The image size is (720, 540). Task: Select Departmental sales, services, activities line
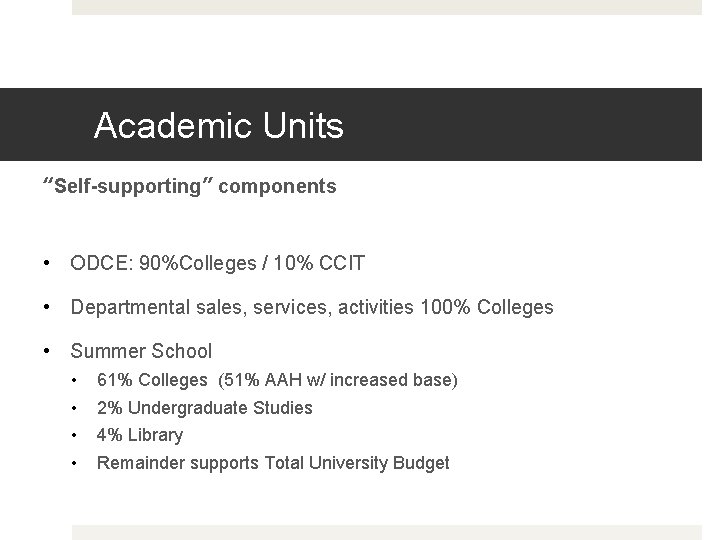tap(312, 307)
